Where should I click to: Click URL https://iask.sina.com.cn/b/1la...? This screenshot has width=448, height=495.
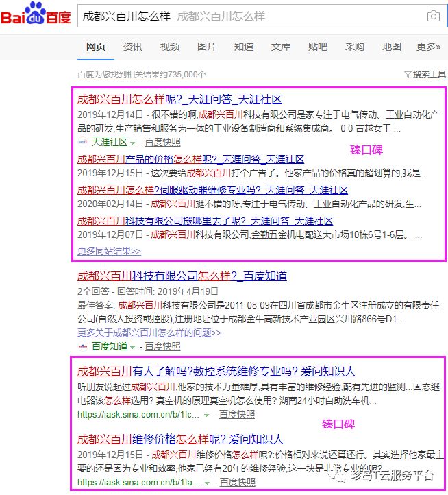(x=138, y=483)
